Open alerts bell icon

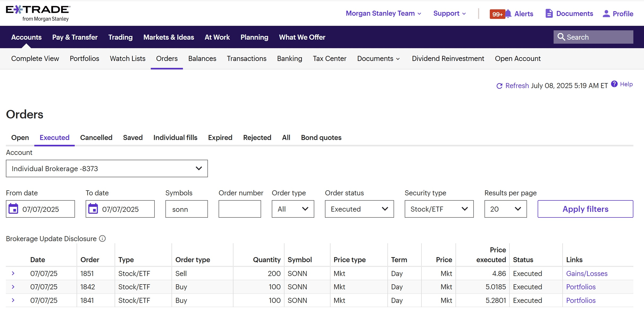point(508,14)
